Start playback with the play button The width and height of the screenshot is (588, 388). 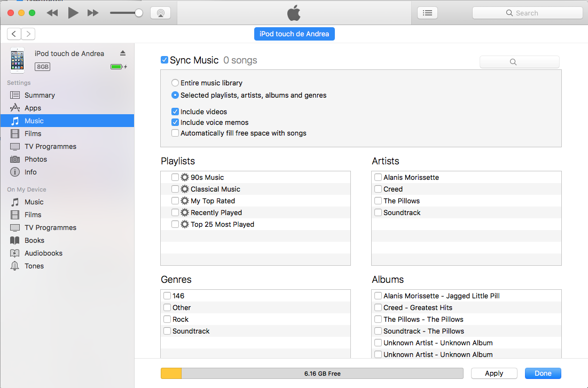73,13
